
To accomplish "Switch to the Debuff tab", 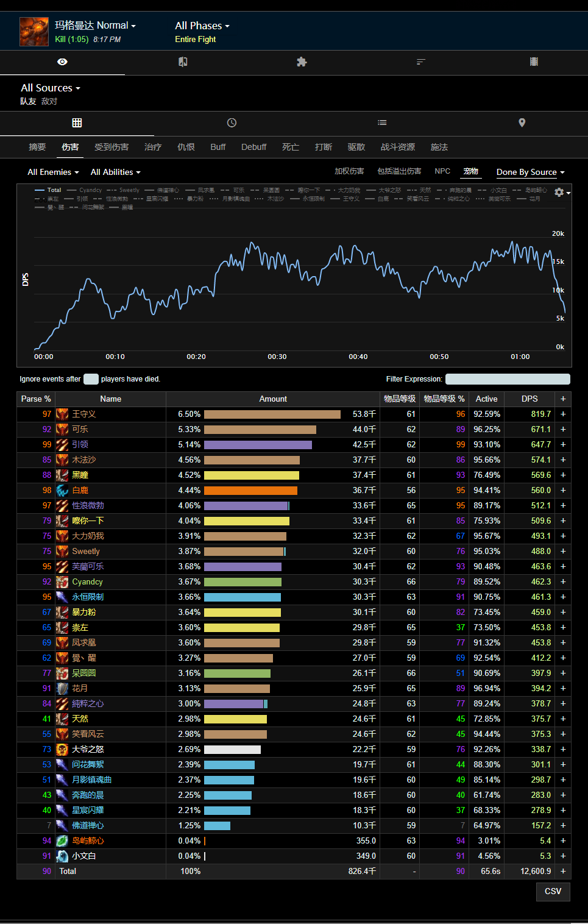I will [x=254, y=147].
